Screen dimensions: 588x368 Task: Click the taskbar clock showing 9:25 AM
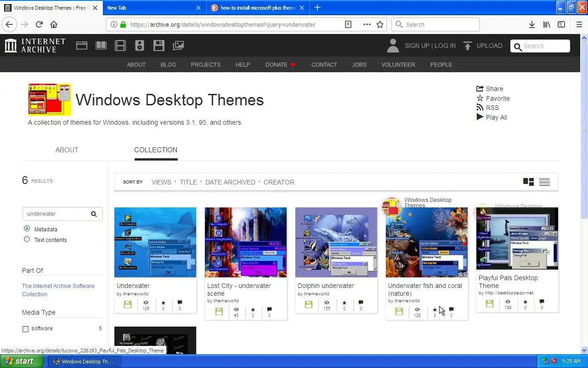coord(571,362)
